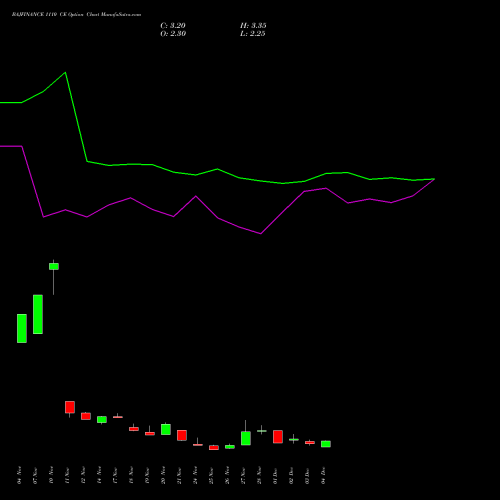Click the 04 Nov date label
500x500 pixels.
coord(19,475)
